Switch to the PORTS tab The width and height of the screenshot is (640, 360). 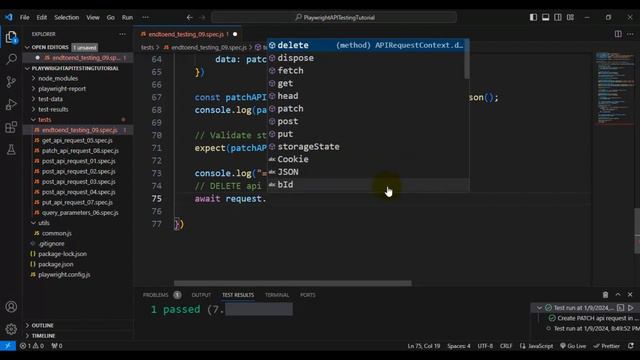(308, 295)
